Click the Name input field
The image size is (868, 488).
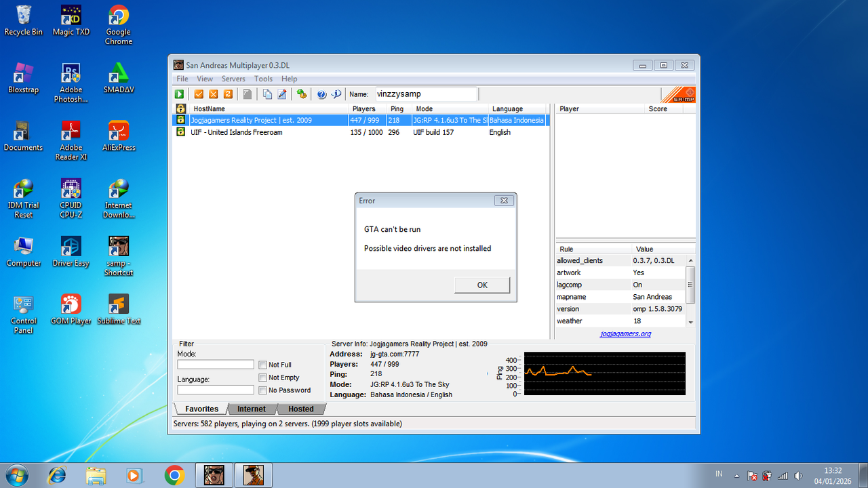point(427,94)
